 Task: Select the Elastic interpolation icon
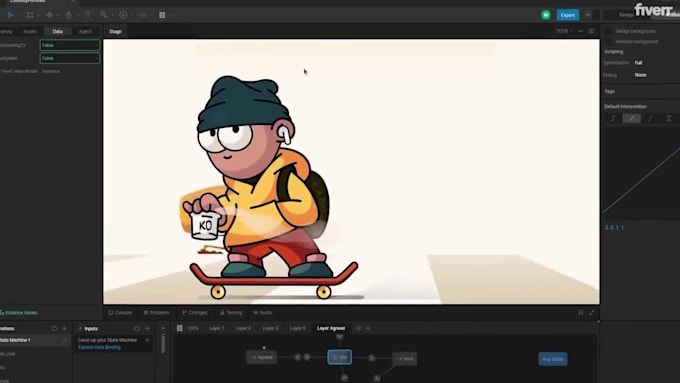pyautogui.click(x=669, y=118)
